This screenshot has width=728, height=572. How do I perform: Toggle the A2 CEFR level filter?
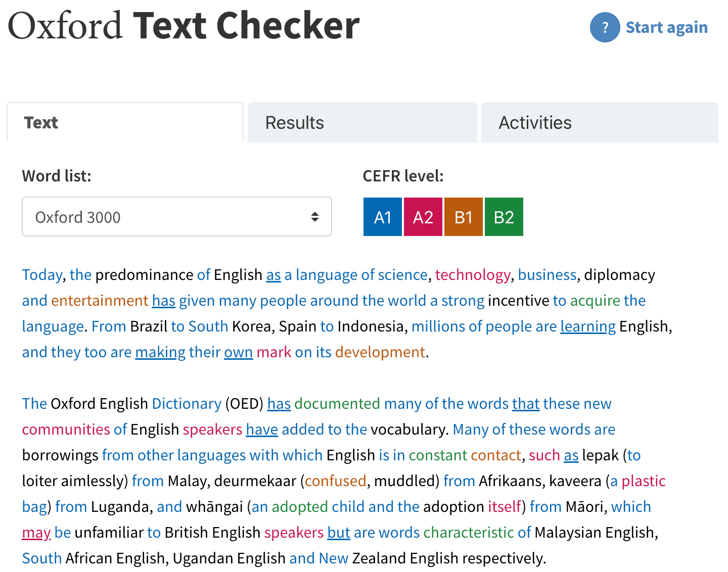pos(423,217)
